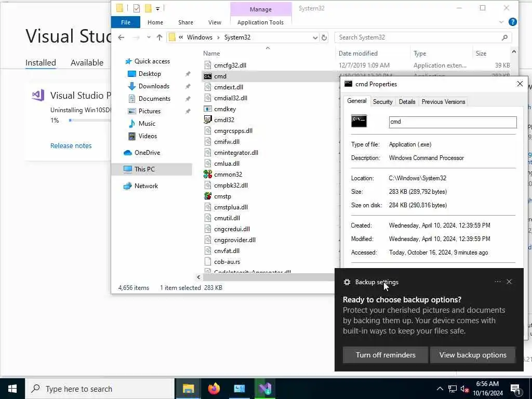Open the OneDrive cloud icon
The height and width of the screenshot is (399, 532).
point(128,153)
